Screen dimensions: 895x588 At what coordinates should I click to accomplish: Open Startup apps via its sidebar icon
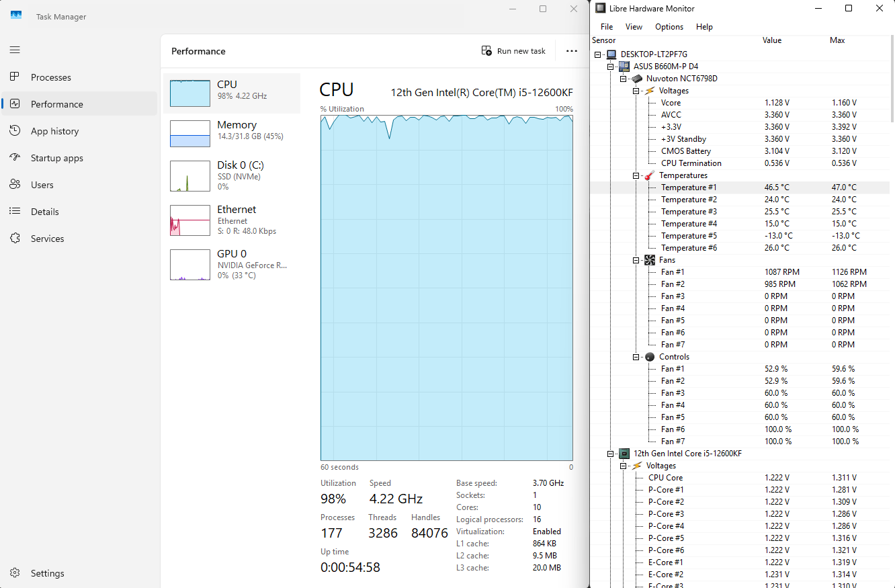pos(15,158)
